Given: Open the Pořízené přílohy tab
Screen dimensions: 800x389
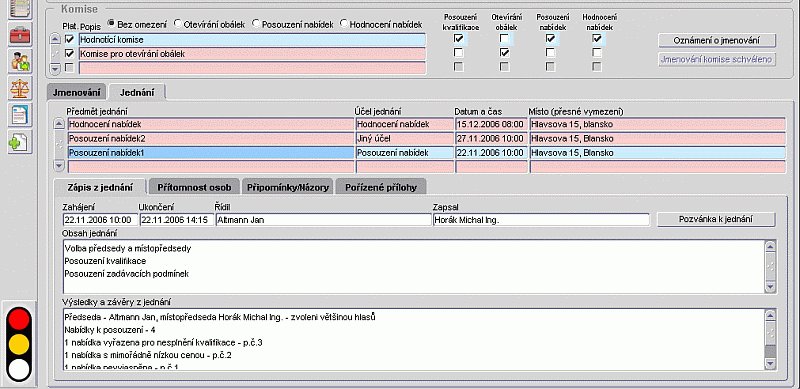Looking at the screenshot, I should tap(381, 187).
